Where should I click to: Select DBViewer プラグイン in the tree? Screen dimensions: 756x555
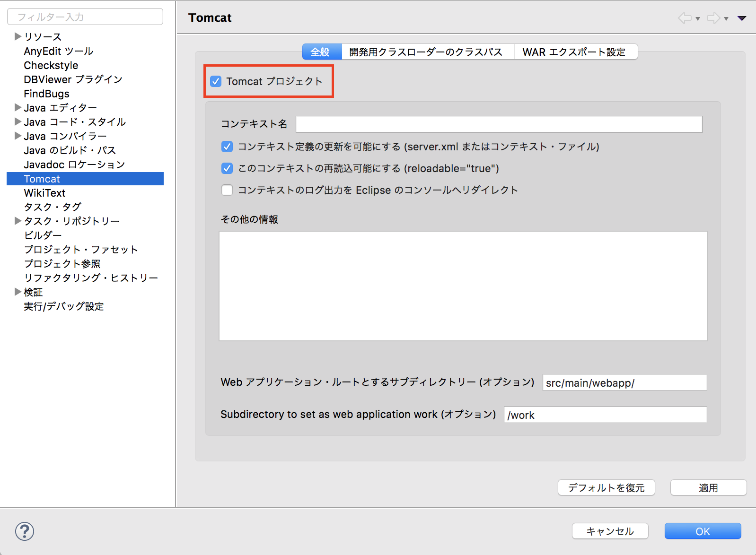pos(73,79)
